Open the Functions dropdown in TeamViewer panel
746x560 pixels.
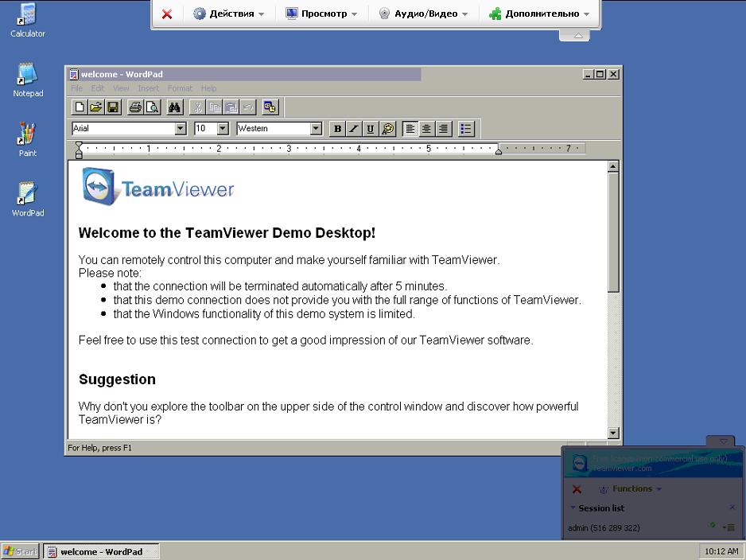tap(631, 488)
